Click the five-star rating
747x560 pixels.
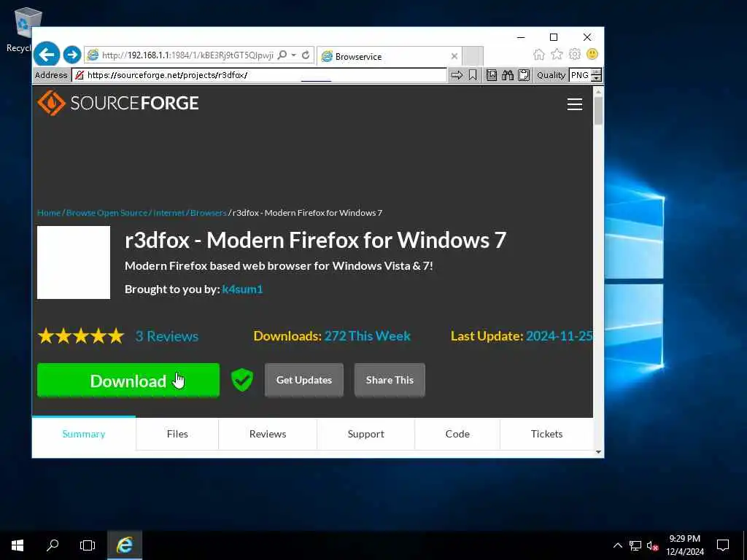pos(81,336)
